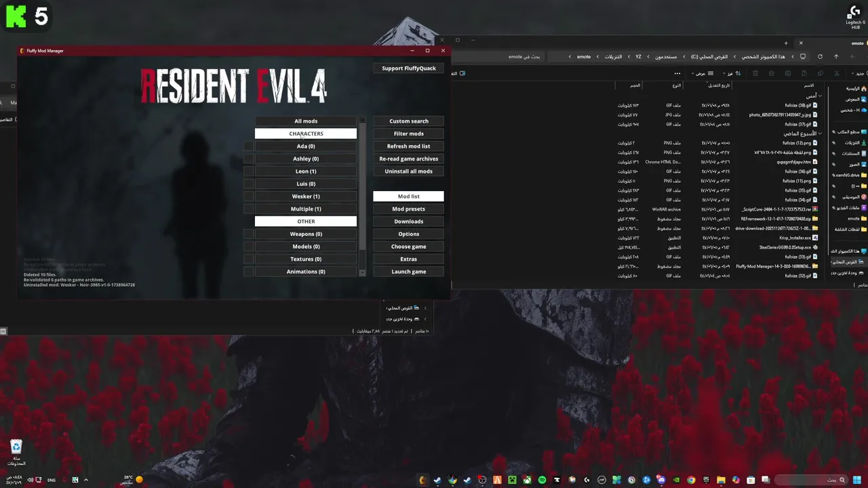Image resolution: width=868 pixels, height=488 pixels.
Task: Click Custom search button
Action: pos(408,121)
